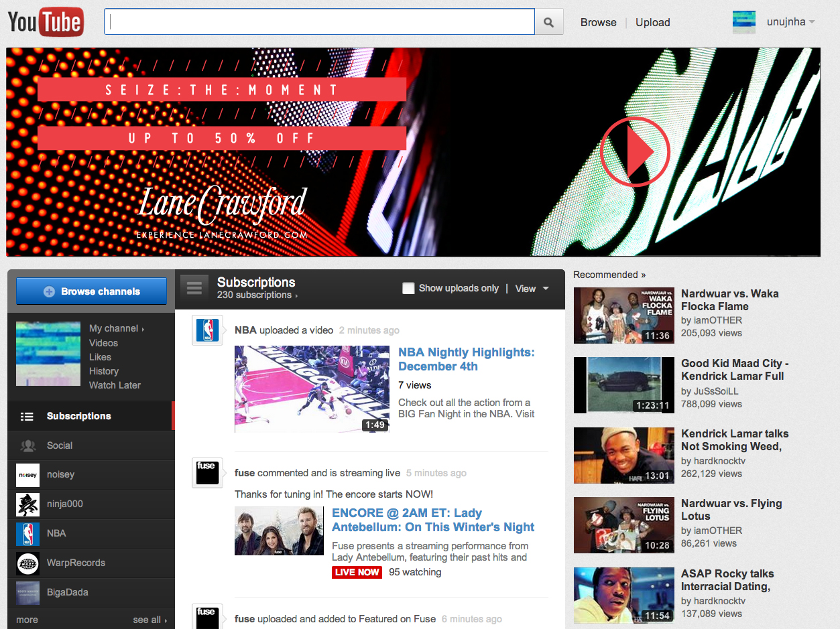Viewport: 840px width, 629px height.
Task: Select the Subscriptions sidebar tab
Action: coord(91,416)
